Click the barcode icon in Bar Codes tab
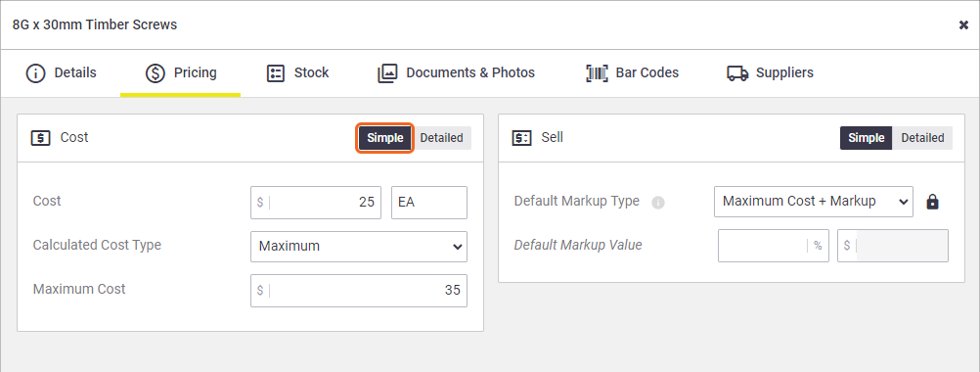980x372 pixels. pyautogui.click(x=597, y=73)
